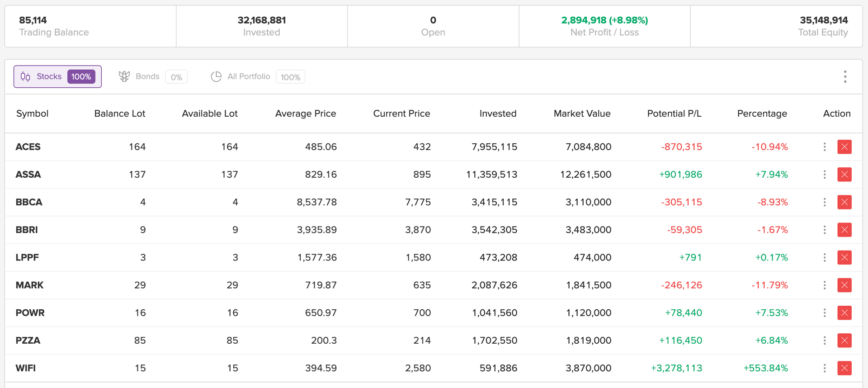Sort table by Symbol column header

coord(32,114)
